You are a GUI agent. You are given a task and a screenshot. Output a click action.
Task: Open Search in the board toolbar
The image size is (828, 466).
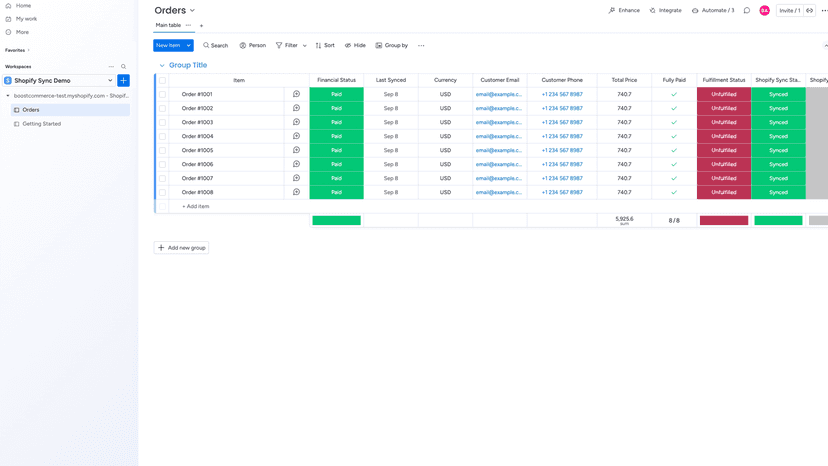215,45
